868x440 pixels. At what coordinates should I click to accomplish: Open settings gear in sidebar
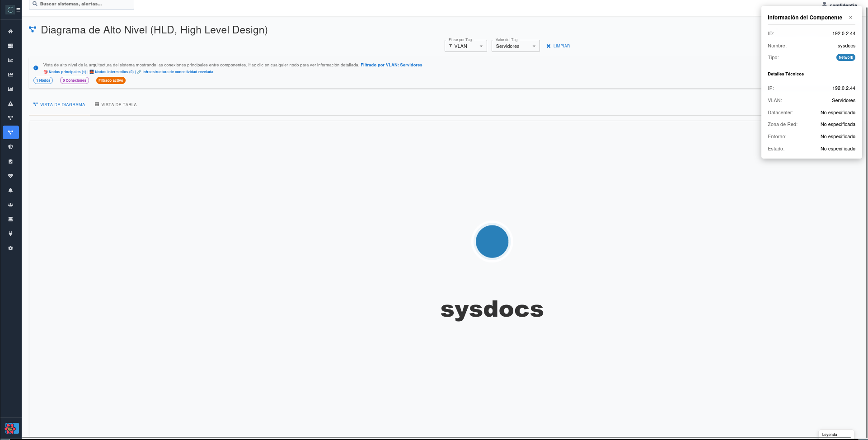(10, 248)
